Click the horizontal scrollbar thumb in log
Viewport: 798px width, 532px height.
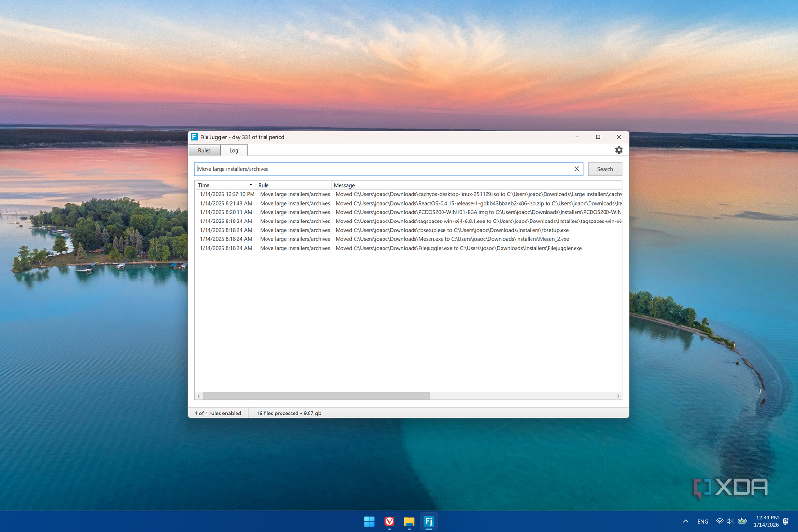point(316,396)
